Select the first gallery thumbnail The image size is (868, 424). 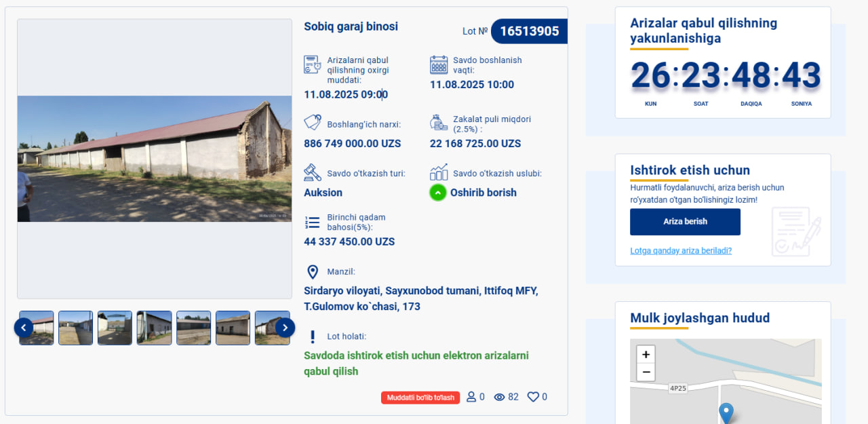tap(37, 328)
